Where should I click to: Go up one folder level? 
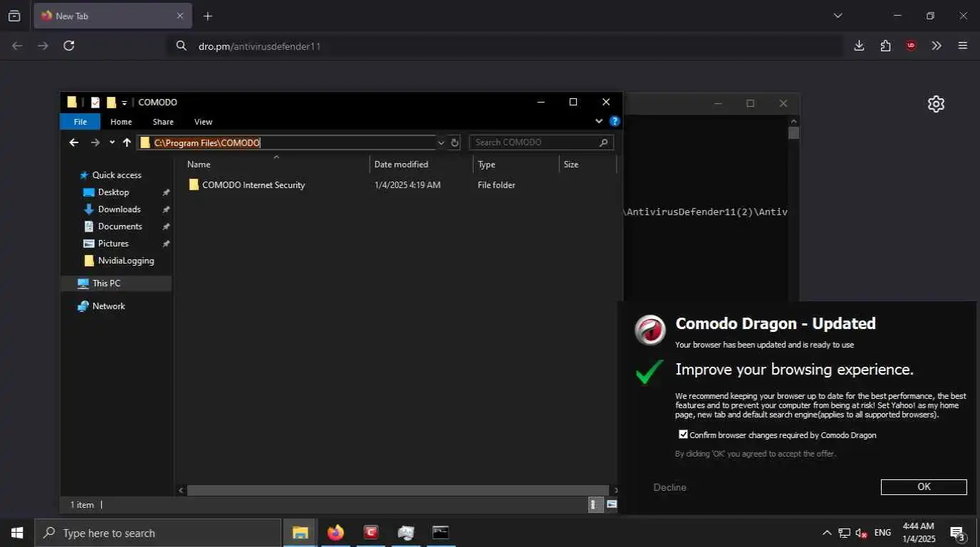point(127,142)
